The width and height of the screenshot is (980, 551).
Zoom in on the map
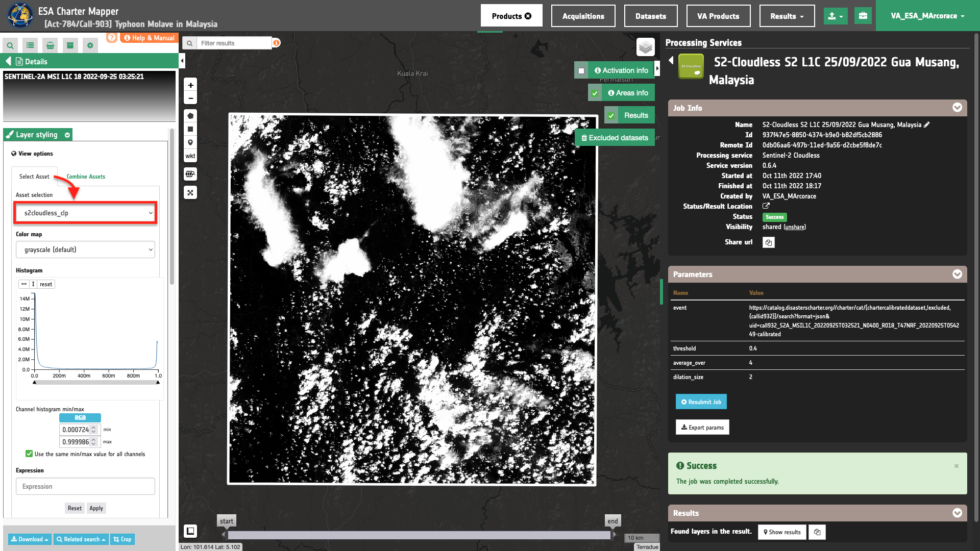(x=190, y=85)
